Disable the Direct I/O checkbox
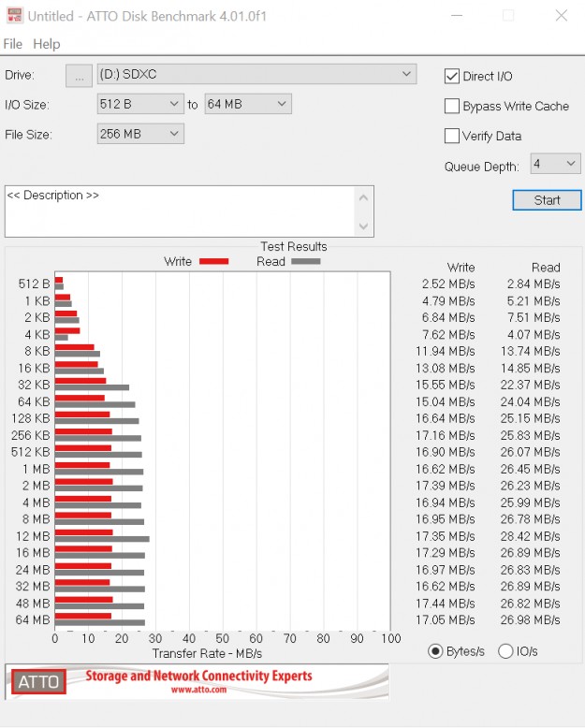 pyautogui.click(x=453, y=77)
